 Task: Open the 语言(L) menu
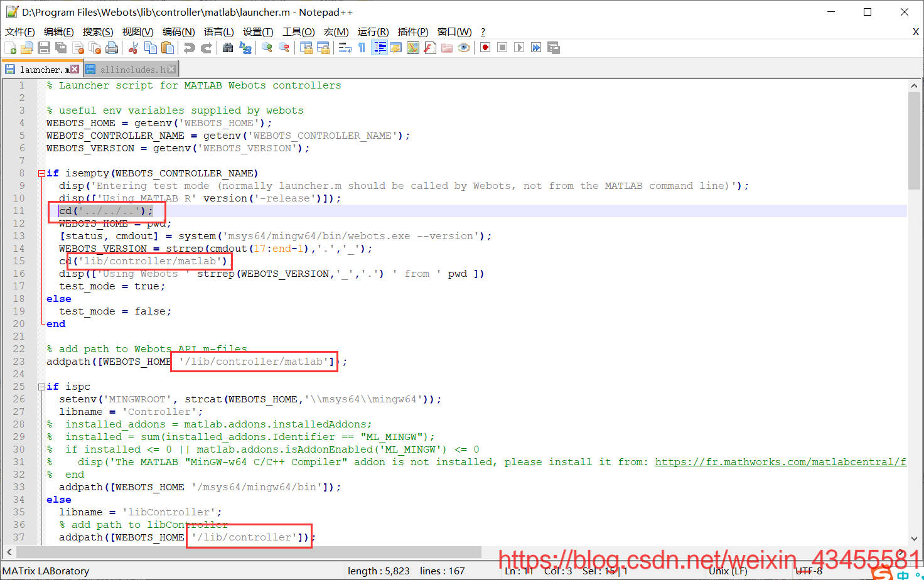pyautogui.click(x=218, y=31)
